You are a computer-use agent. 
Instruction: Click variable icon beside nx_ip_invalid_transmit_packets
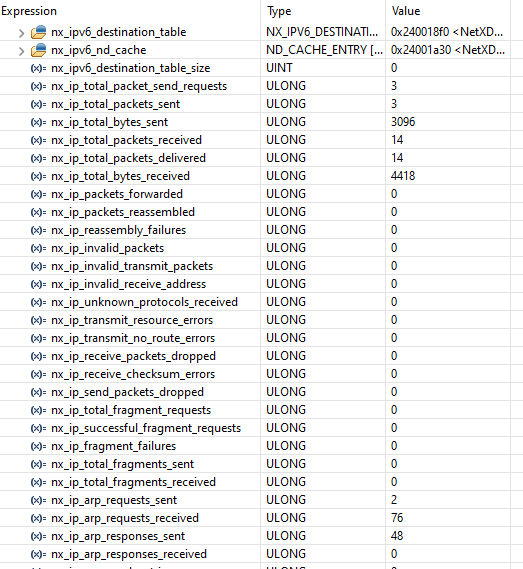pos(38,266)
